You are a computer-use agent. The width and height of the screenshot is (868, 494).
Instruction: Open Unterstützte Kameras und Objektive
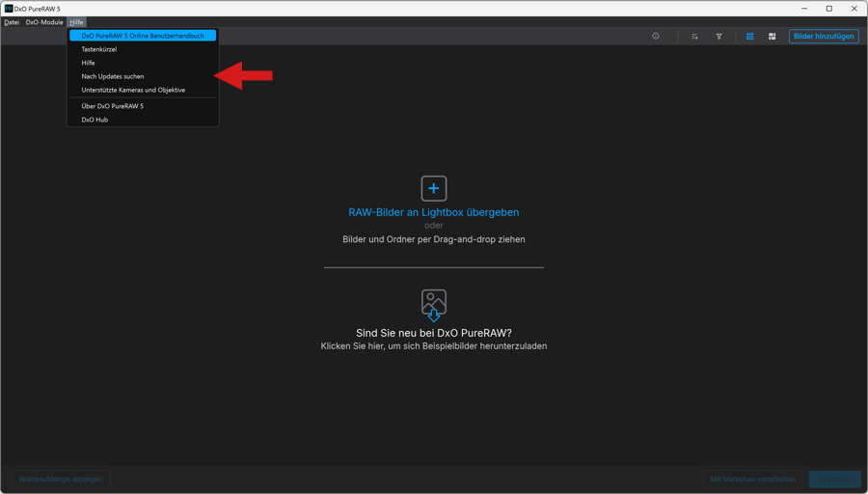tap(143, 90)
